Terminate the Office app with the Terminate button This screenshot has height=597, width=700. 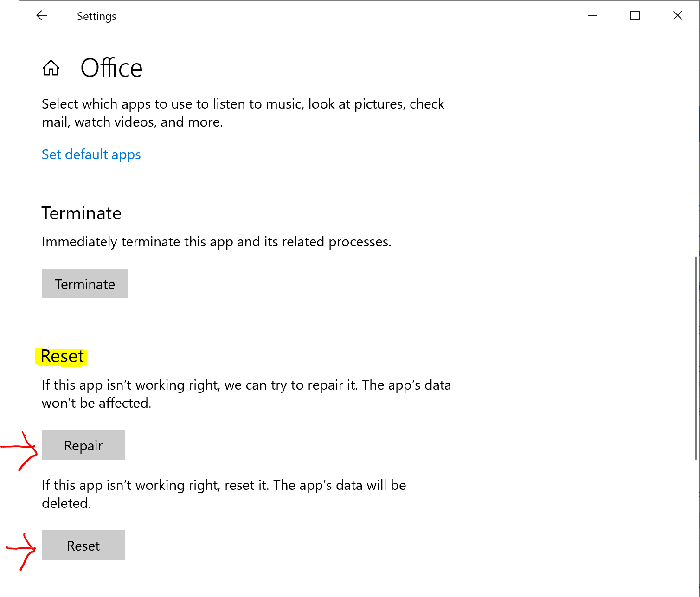85,283
